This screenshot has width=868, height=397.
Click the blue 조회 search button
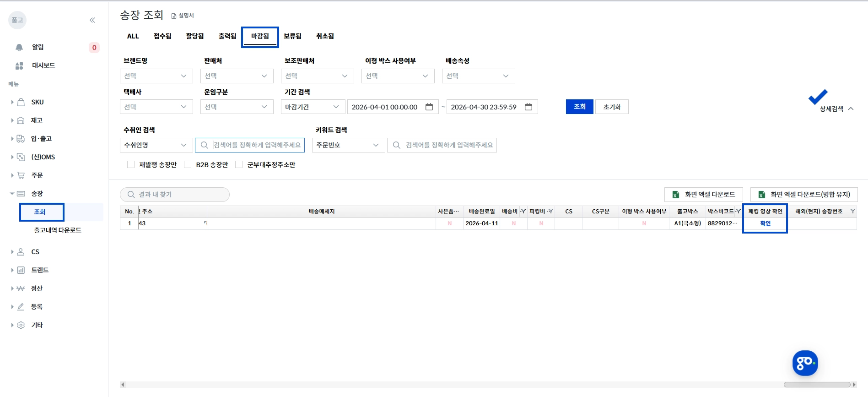[580, 107]
